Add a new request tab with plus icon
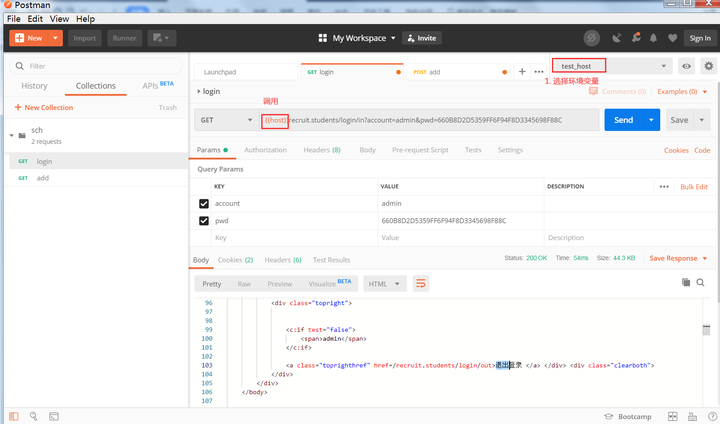 522,72
